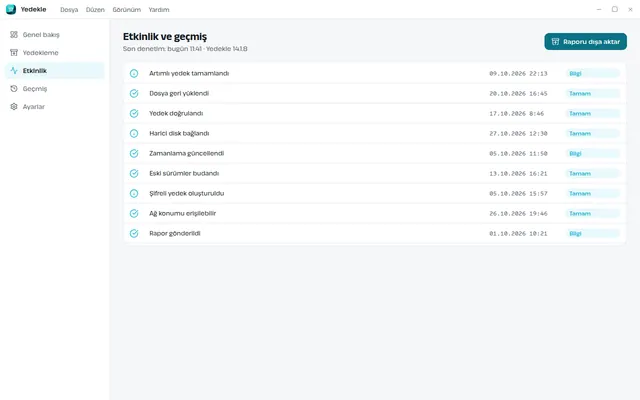
Task: Click the Geçmiş history clock icon
Action: 14,89
